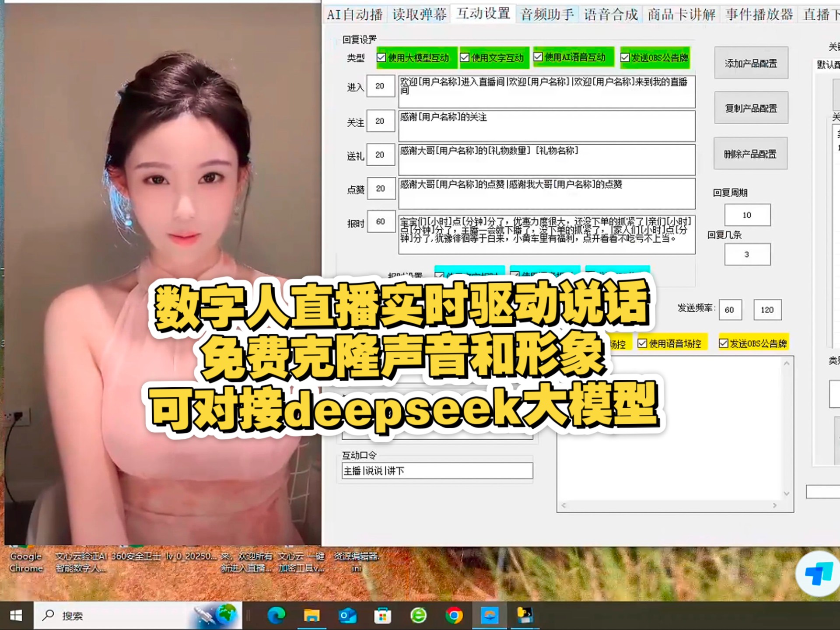The height and width of the screenshot is (630, 840).
Task: Click the 回复周期 field showing 10
Action: pyautogui.click(x=747, y=215)
